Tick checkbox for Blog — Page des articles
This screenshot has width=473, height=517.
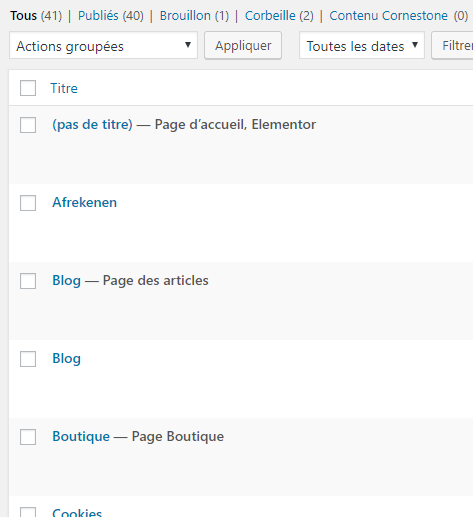[28, 281]
